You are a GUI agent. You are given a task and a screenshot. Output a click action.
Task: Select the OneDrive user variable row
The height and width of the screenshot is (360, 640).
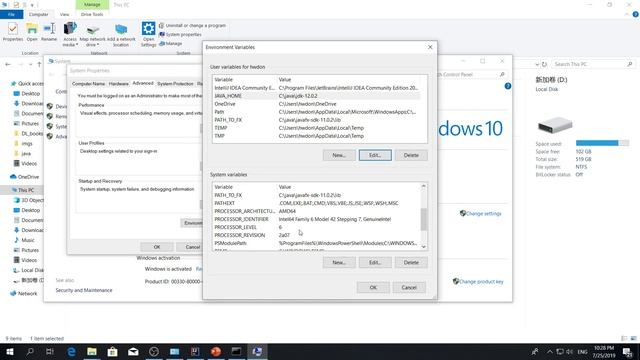pyautogui.click(x=316, y=104)
